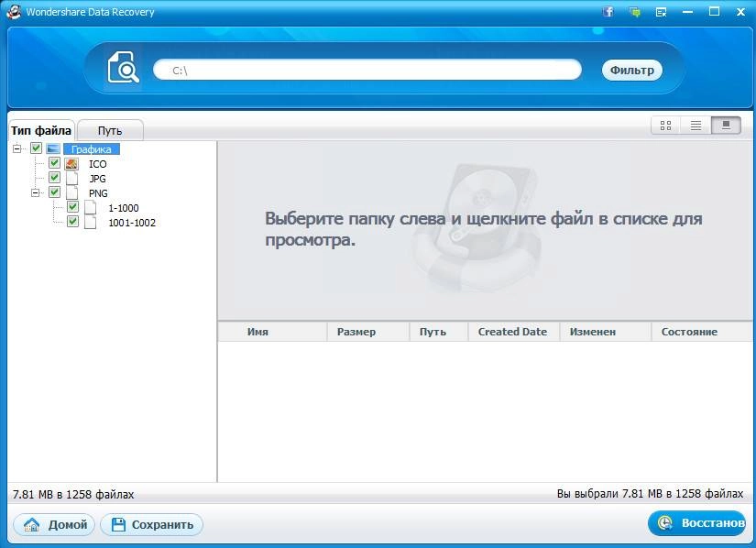Collapse the Графика tree node
This screenshot has height=548, width=756.
point(16,148)
